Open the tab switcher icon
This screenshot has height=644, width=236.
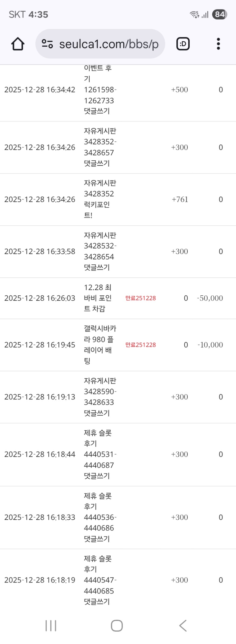(x=183, y=44)
